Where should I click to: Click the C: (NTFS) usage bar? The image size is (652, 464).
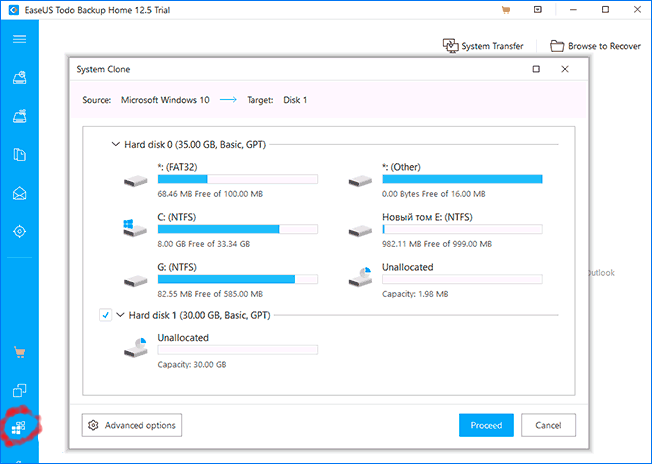coord(238,229)
